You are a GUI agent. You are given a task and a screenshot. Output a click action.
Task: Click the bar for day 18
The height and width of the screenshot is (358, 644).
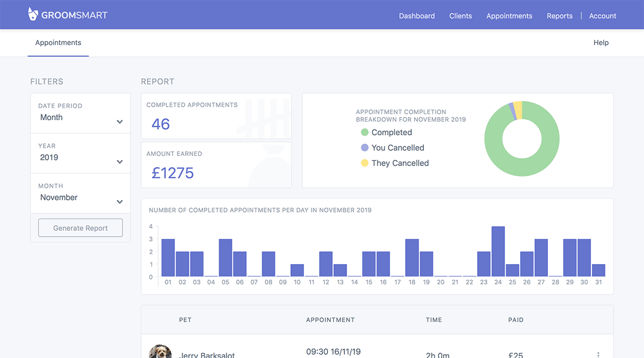click(x=412, y=258)
